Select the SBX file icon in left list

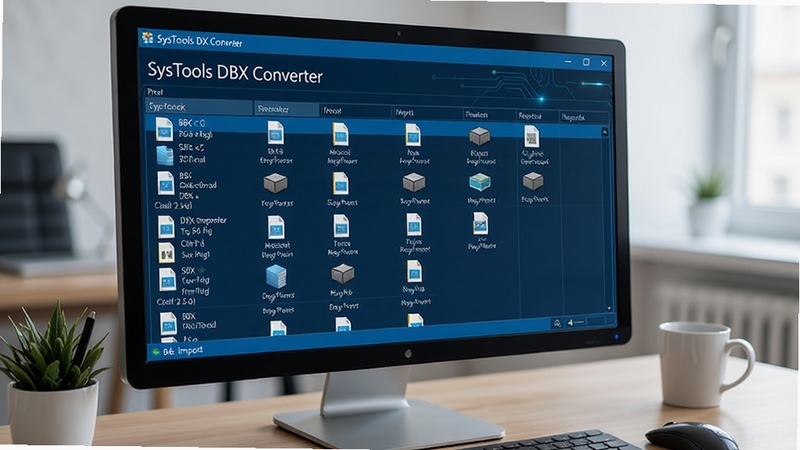(x=167, y=280)
